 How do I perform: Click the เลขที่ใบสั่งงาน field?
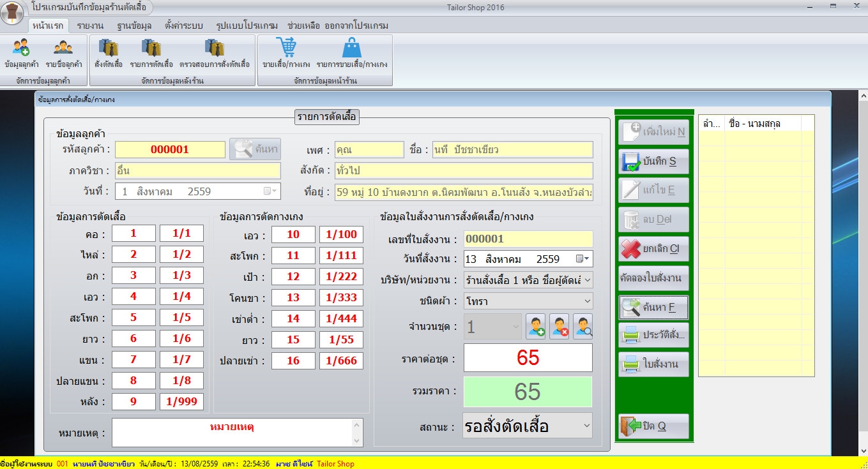[528, 239]
